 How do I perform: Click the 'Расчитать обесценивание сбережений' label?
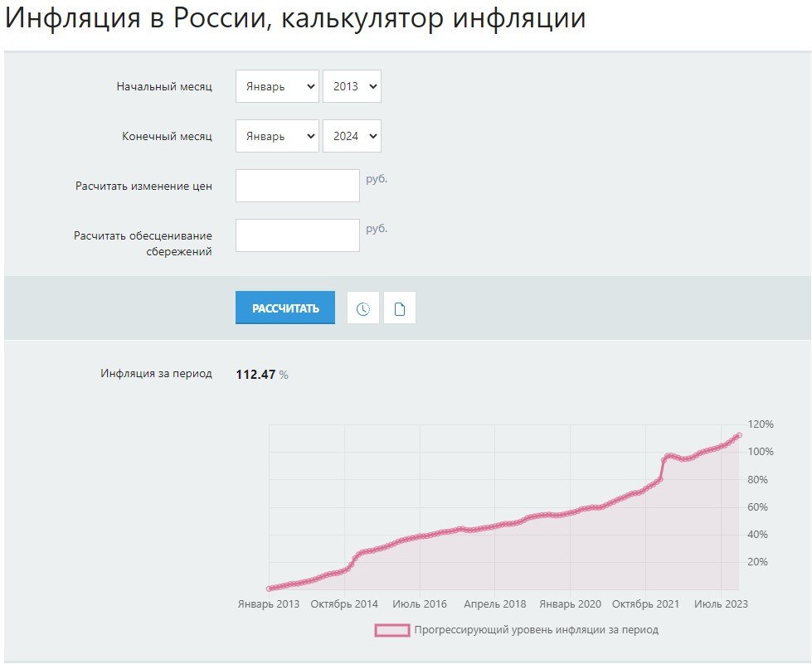click(x=143, y=244)
